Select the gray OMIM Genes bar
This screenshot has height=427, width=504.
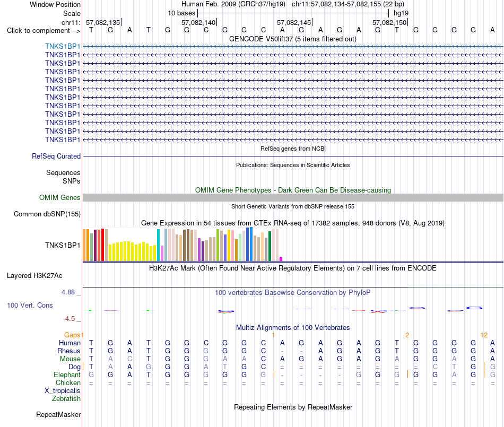coord(293,198)
